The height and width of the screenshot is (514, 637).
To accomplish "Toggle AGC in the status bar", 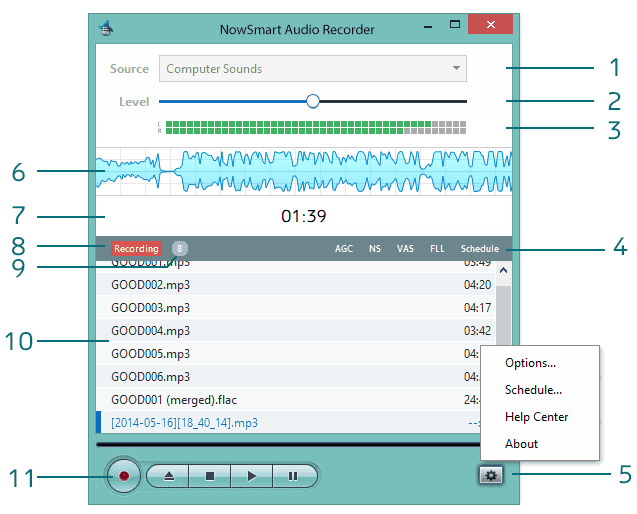I will (344, 249).
